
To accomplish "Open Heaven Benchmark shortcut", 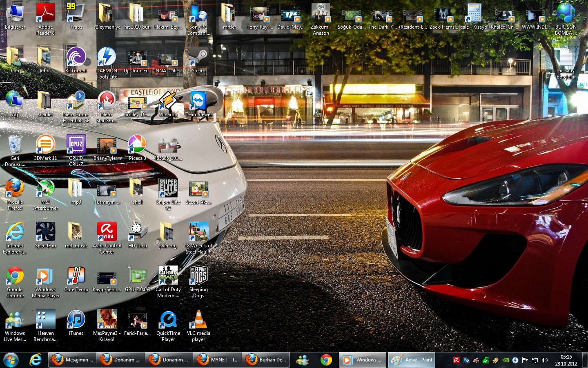I will click(45, 325).
